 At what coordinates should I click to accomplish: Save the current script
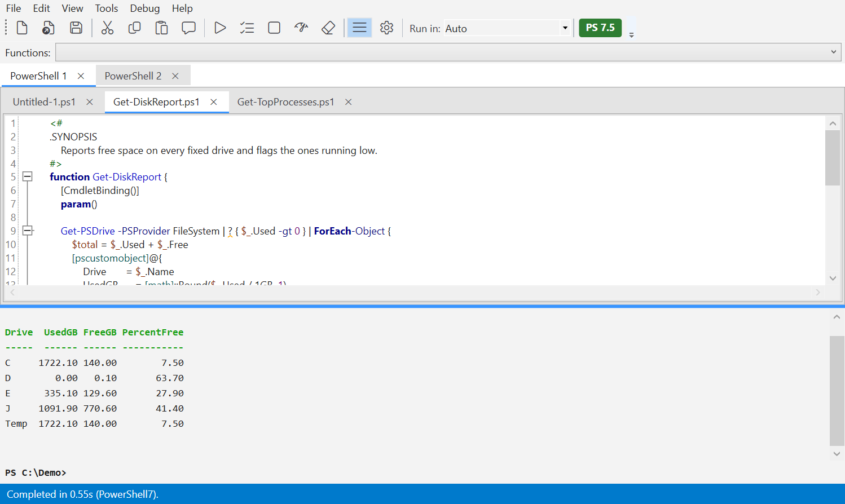(76, 28)
